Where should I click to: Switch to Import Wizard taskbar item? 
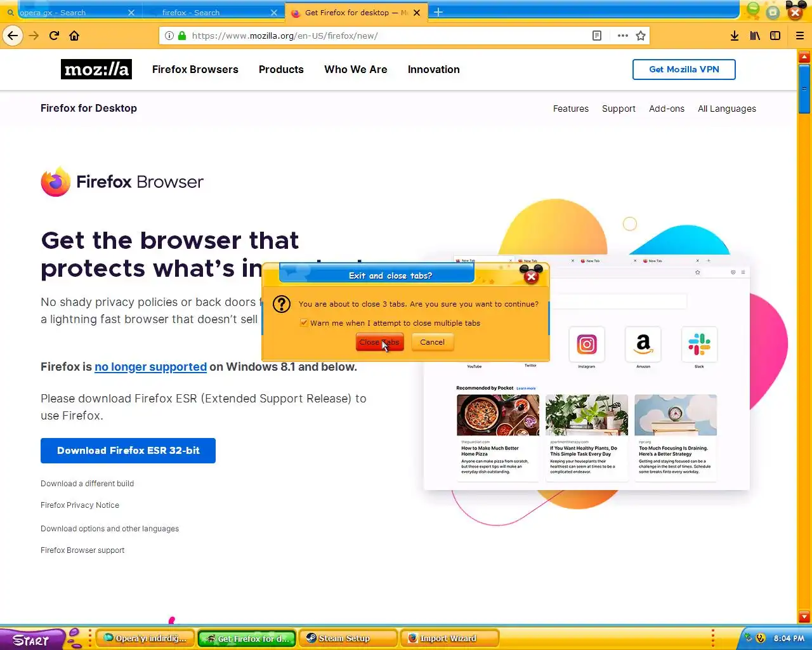(x=450, y=639)
